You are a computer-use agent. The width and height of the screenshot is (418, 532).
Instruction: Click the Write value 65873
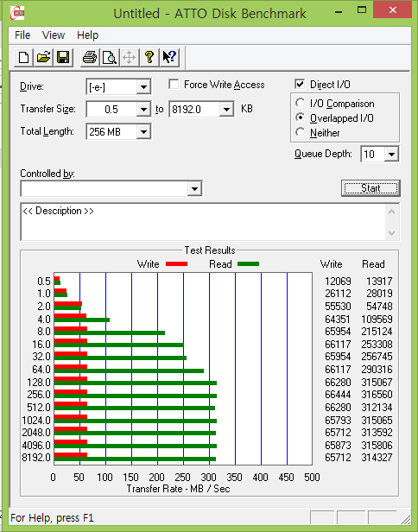click(338, 445)
